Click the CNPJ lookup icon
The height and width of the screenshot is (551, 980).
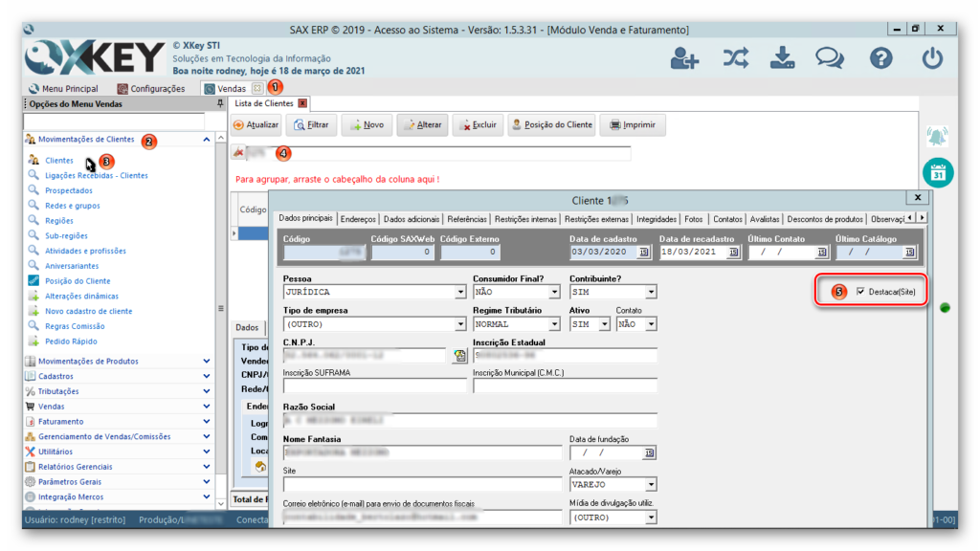pyautogui.click(x=459, y=356)
